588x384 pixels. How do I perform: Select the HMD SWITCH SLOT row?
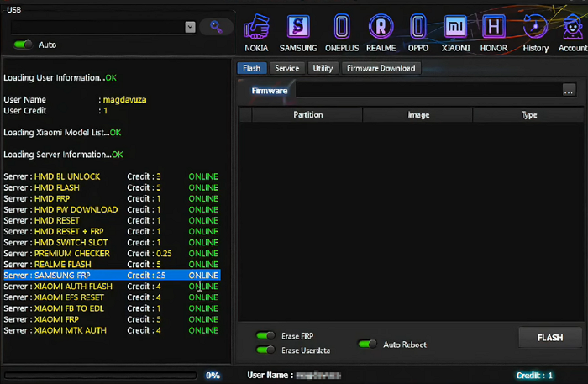point(112,243)
